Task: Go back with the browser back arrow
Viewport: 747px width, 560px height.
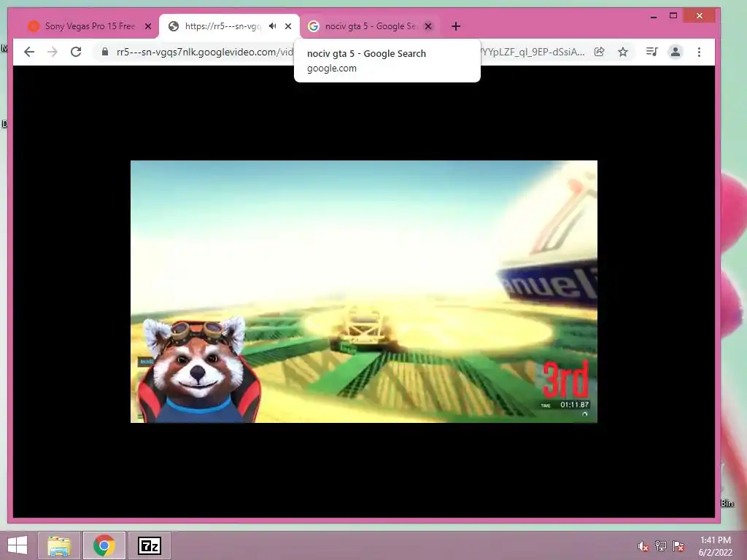Action: pyautogui.click(x=29, y=52)
